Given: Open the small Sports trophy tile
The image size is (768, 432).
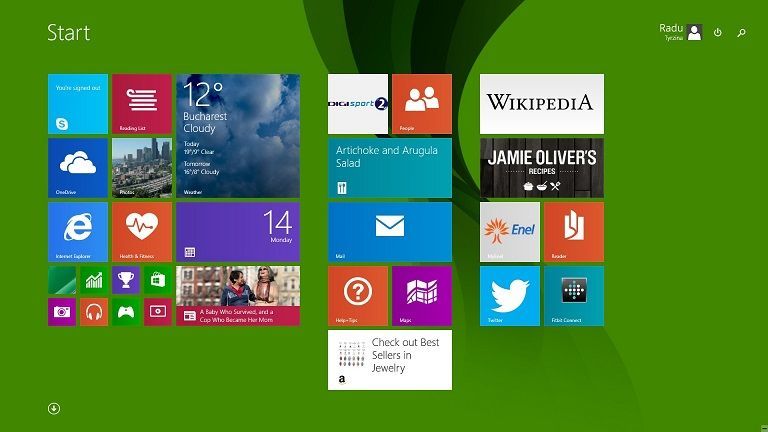Looking at the screenshot, I should point(126,280).
